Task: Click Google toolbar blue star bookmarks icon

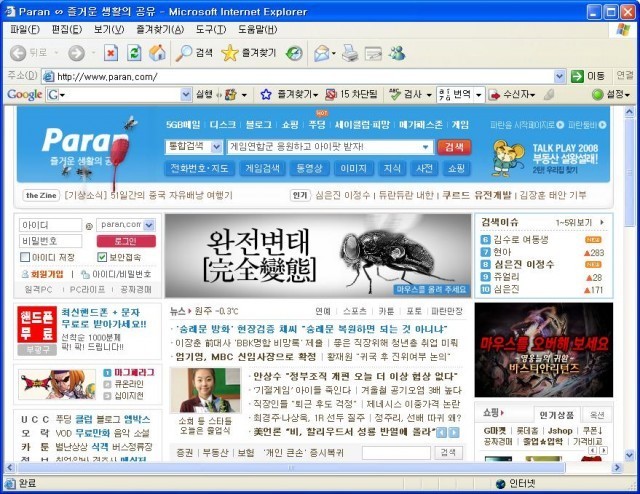Action: click(266, 95)
